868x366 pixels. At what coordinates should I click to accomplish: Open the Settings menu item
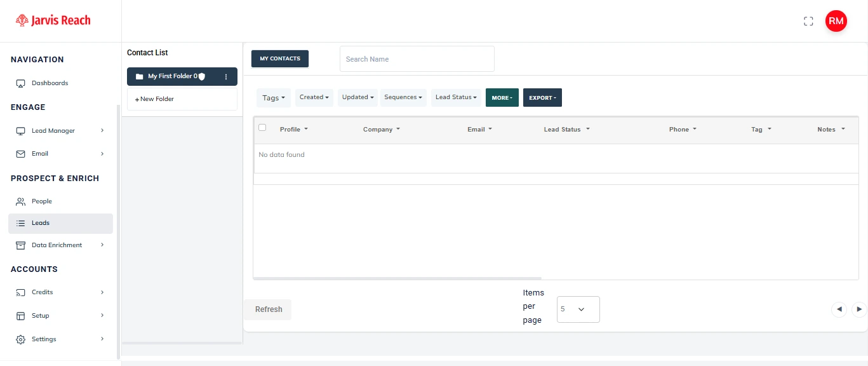coord(60,339)
